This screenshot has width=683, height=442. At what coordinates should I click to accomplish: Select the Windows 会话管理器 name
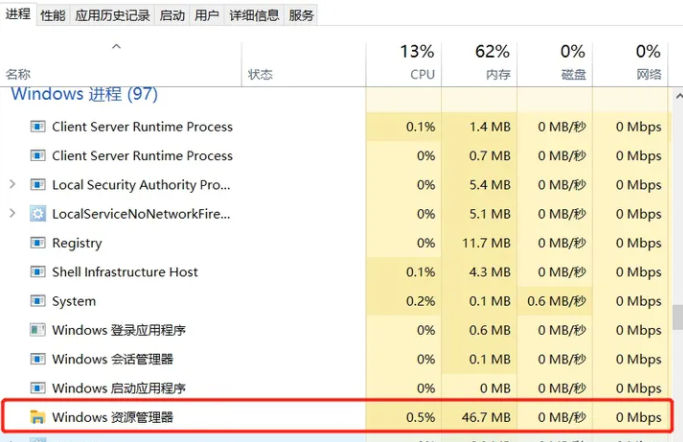pyautogui.click(x=112, y=359)
